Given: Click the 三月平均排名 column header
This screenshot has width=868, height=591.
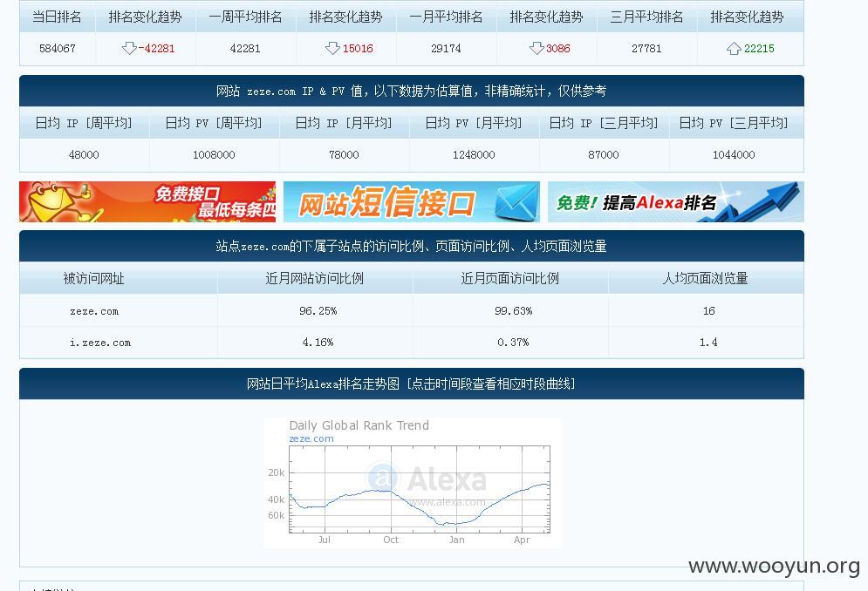Looking at the screenshot, I should tap(646, 17).
